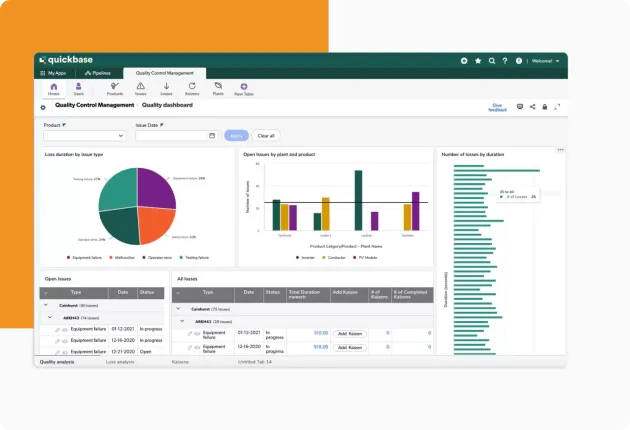Collapse the Coinbund group in Open Issues
630x430 pixels.
[x=45, y=305]
